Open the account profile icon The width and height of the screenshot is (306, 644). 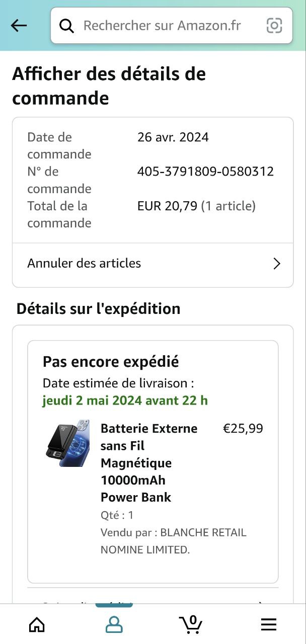(114, 624)
